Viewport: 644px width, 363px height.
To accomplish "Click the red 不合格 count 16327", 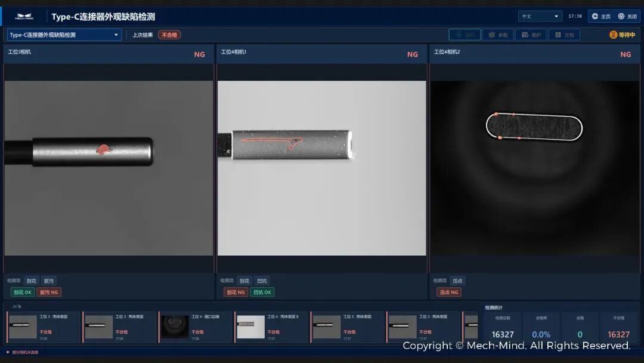I will point(618,334).
